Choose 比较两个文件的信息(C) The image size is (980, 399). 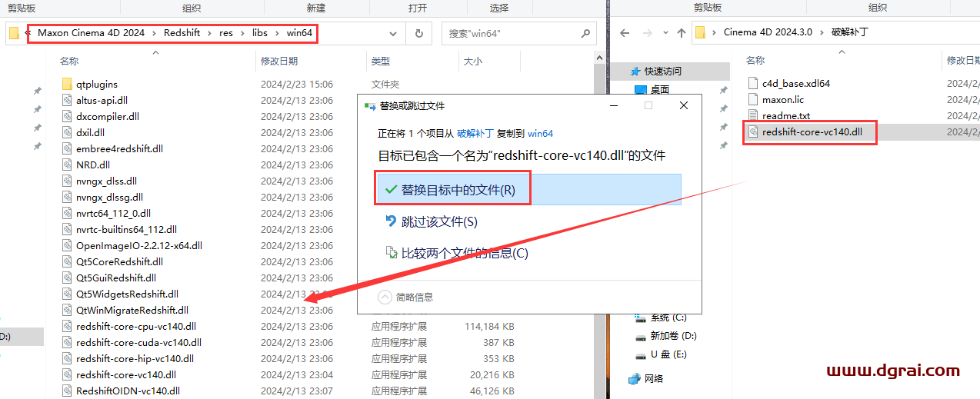tap(465, 253)
